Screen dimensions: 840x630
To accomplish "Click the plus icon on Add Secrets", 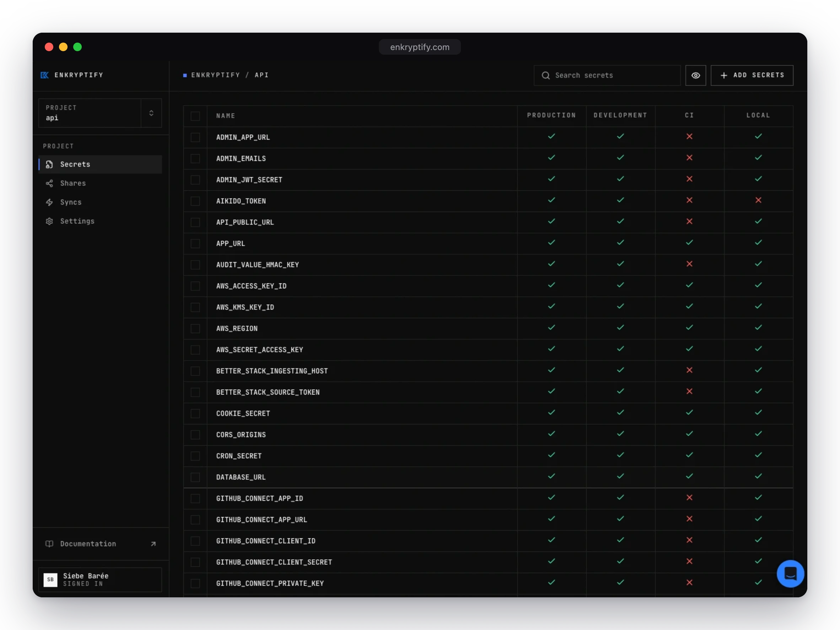I will click(x=724, y=76).
